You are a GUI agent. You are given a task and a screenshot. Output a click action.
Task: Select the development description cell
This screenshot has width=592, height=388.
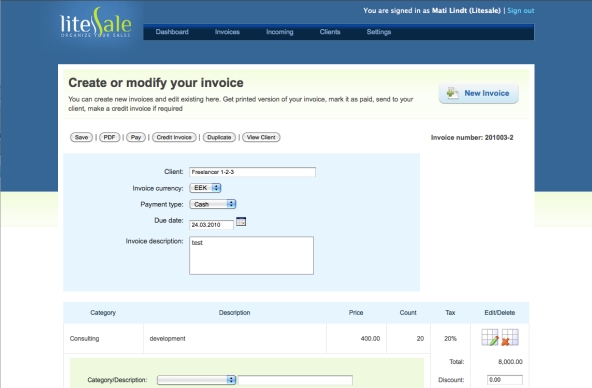pyautogui.click(x=235, y=339)
